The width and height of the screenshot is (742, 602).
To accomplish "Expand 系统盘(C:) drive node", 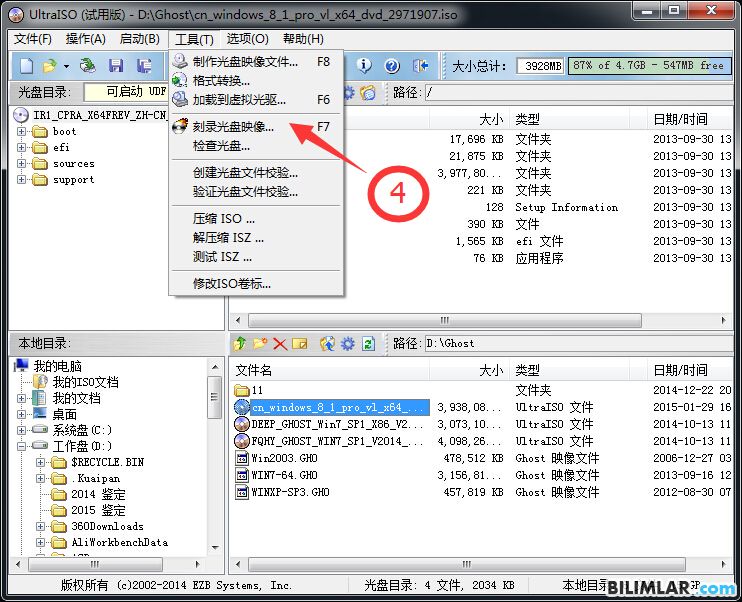I will [x=21, y=430].
